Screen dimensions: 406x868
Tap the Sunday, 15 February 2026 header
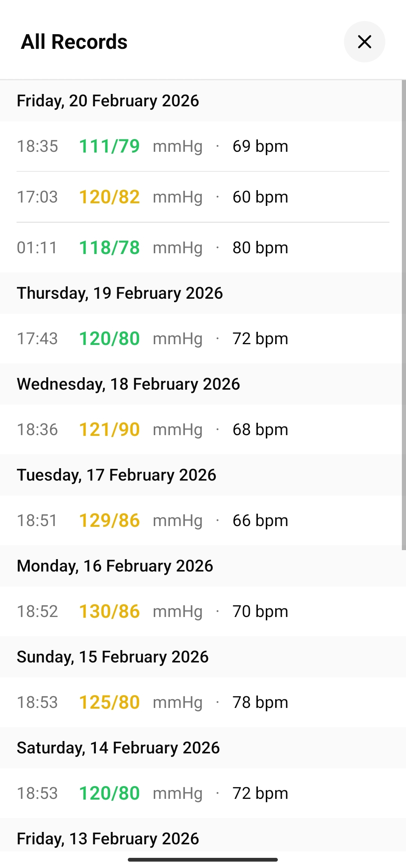coord(113,657)
